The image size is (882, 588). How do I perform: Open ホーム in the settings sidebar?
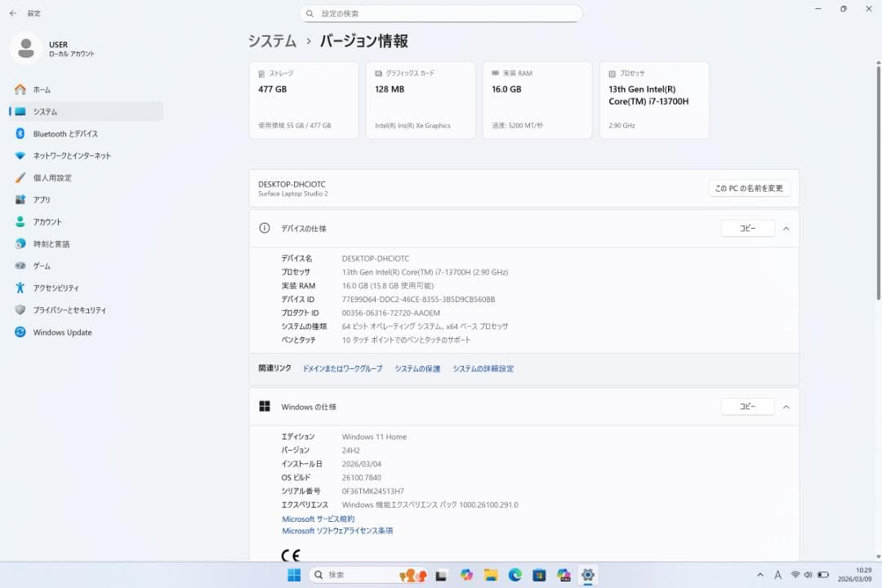click(x=86, y=90)
